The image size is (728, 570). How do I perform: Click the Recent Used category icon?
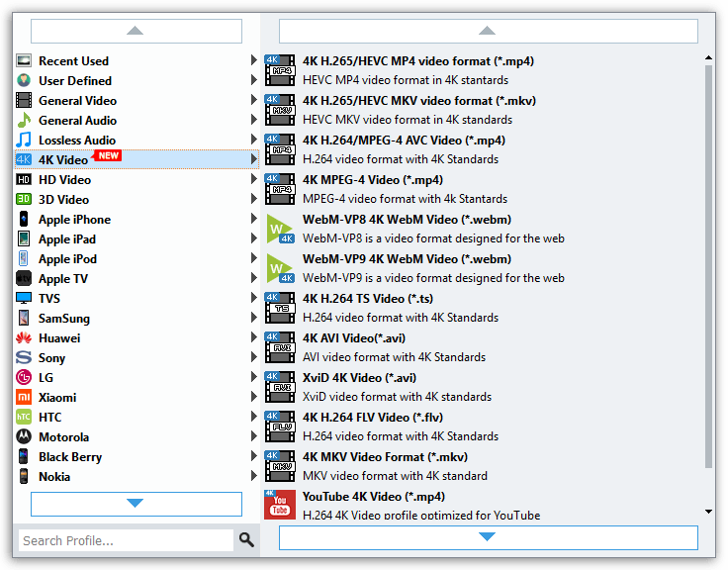pos(24,60)
